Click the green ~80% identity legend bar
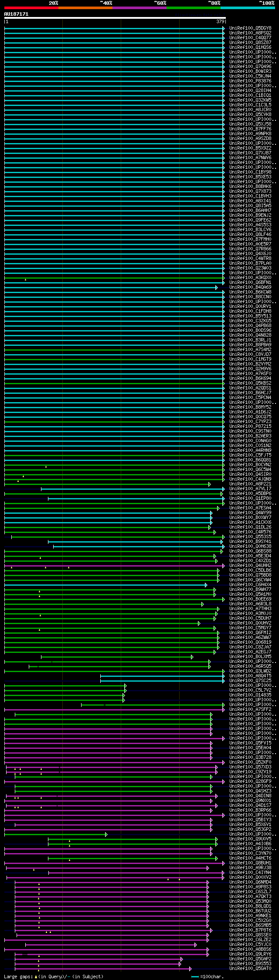The image size is (279, 980). coord(194,7)
